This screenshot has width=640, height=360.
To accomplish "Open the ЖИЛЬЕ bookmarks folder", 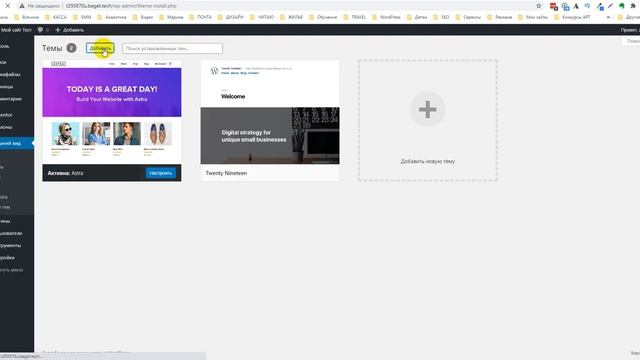I will (x=291, y=17).
